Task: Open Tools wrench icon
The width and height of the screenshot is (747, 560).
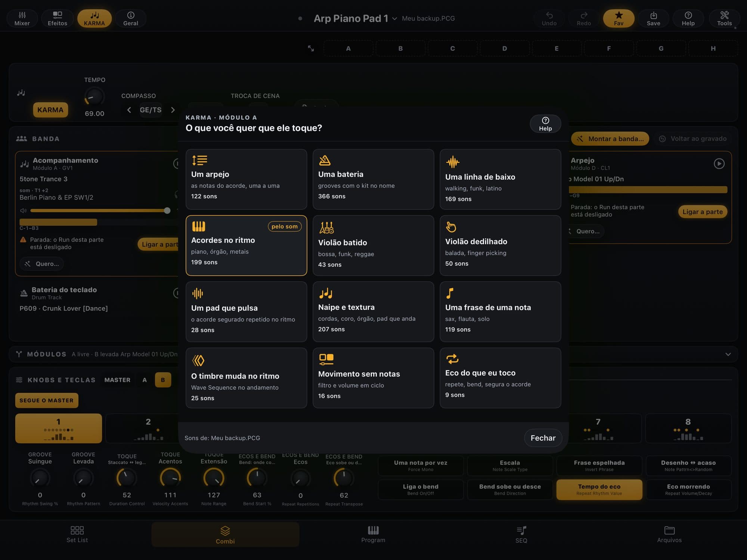Action: pos(724,18)
